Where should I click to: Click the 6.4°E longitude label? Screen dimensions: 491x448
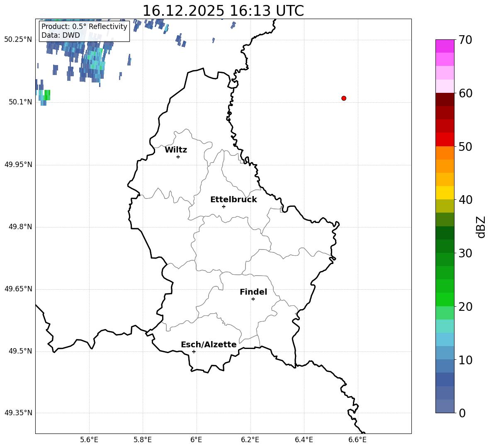pyautogui.click(x=304, y=440)
